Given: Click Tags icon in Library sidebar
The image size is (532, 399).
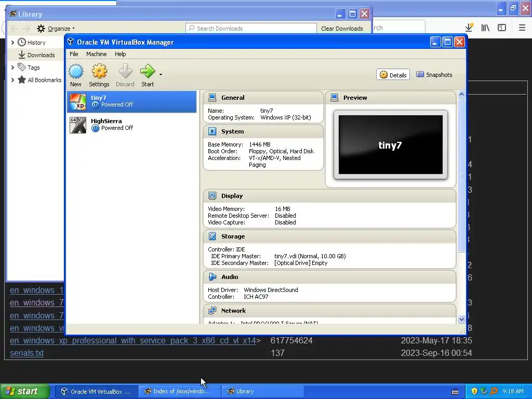Looking at the screenshot, I should (22, 67).
